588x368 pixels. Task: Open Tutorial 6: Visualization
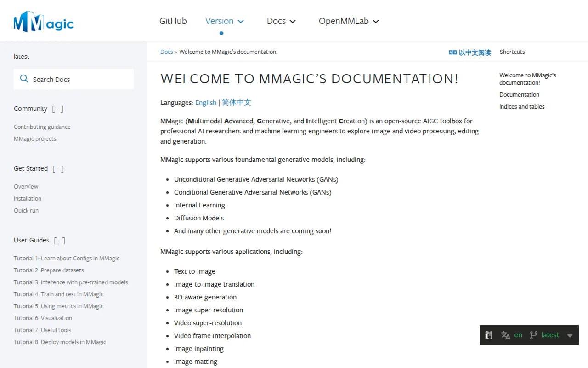pyautogui.click(x=43, y=318)
